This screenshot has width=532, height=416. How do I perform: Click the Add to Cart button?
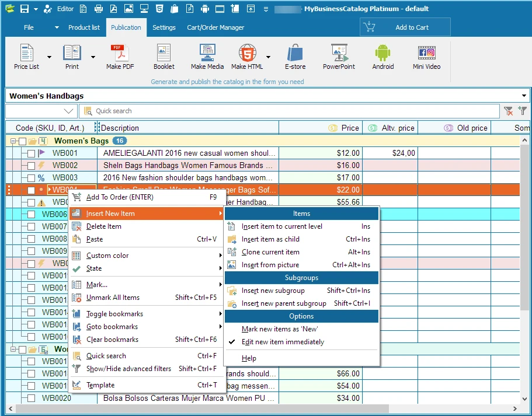405,27
